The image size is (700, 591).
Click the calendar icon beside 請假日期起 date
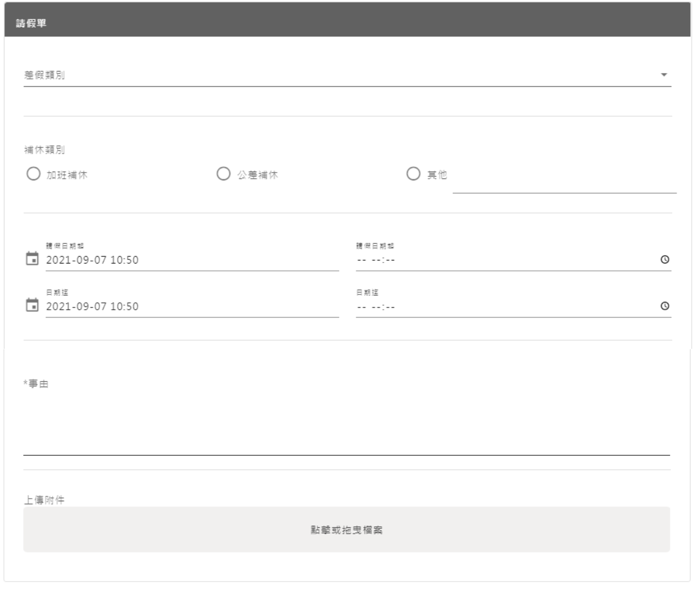(x=32, y=259)
